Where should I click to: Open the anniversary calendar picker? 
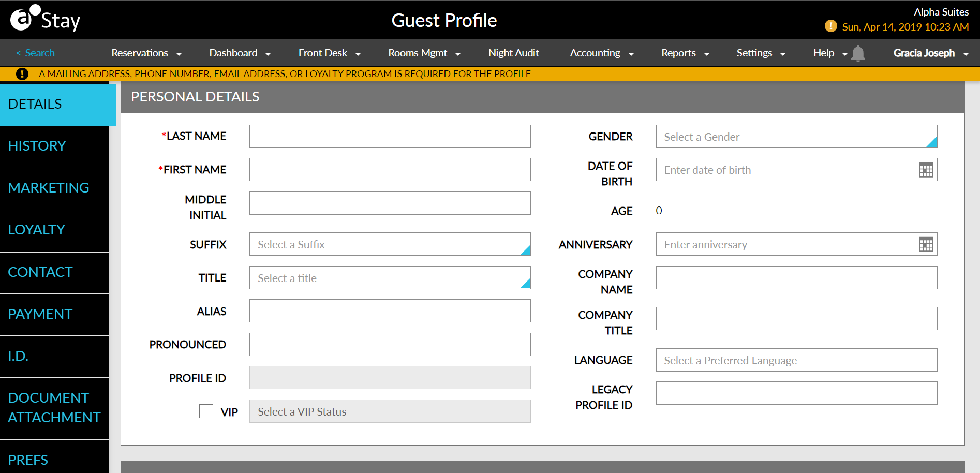click(x=926, y=244)
